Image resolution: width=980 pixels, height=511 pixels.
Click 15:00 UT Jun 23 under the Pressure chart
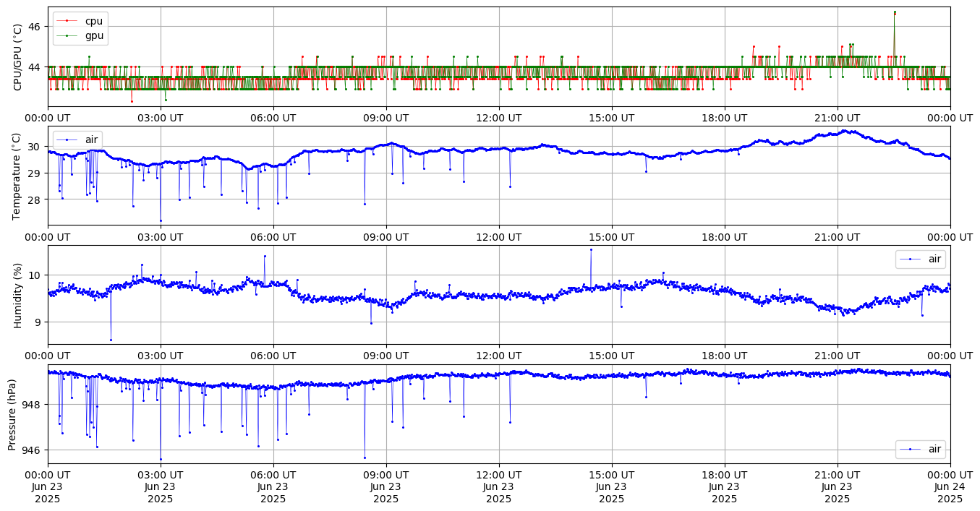(x=612, y=487)
